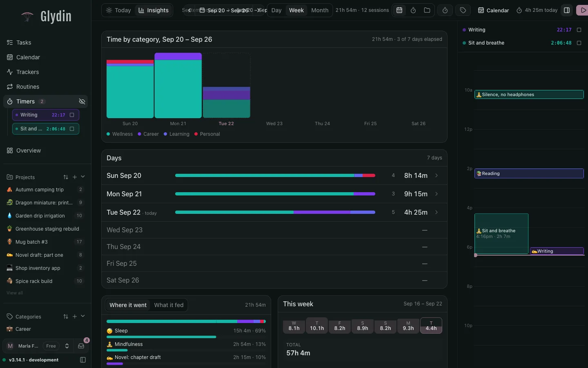Click View all under Projects
Image resolution: width=588 pixels, height=368 pixels.
click(x=15, y=293)
